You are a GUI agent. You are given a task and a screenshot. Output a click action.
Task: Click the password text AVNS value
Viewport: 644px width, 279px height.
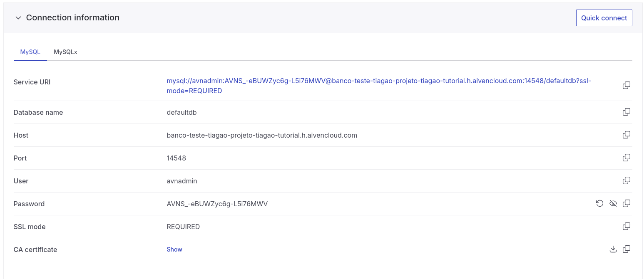pyautogui.click(x=217, y=204)
